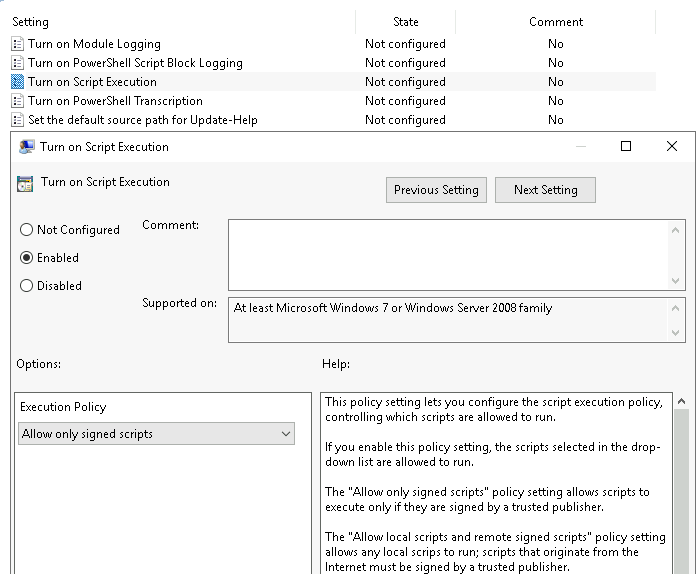Screen dimensions: 699x574
Task: Maximize the Turn on Script Execution dialog
Action: 626,147
